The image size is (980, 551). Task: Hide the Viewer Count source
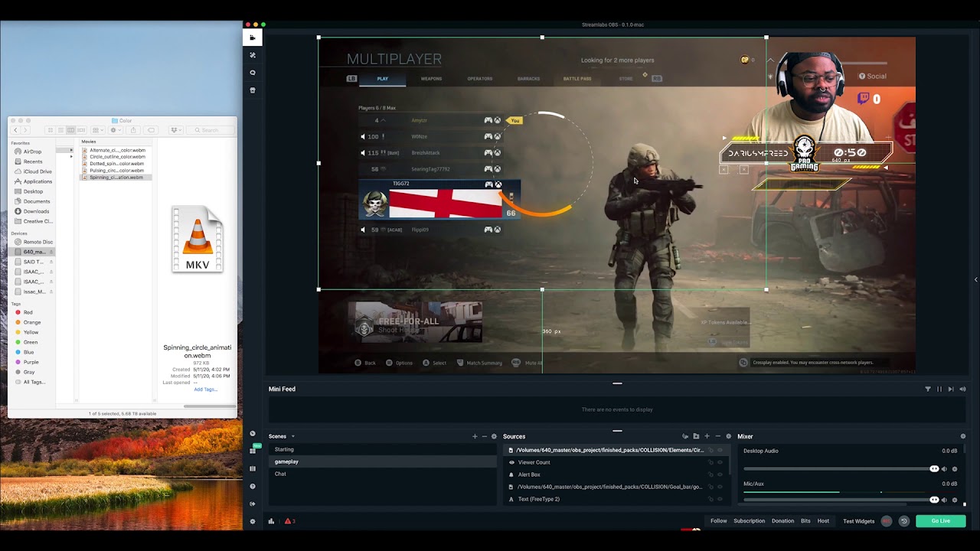(x=718, y=462)
